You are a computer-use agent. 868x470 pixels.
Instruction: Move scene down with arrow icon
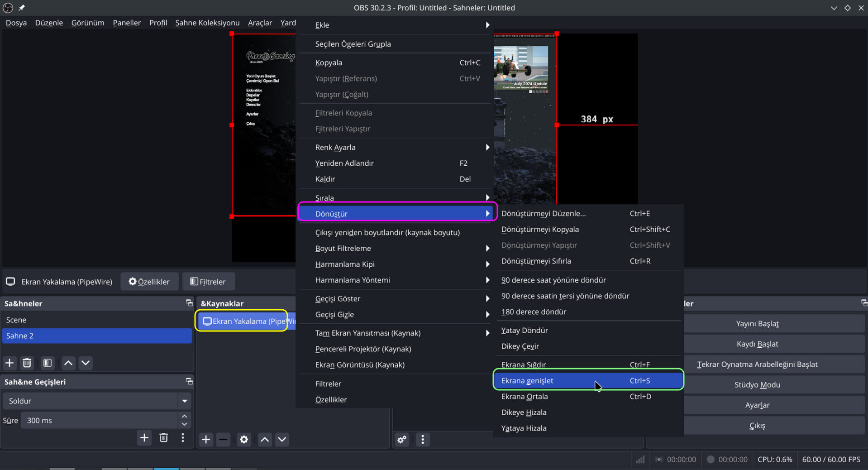point(86,363)
